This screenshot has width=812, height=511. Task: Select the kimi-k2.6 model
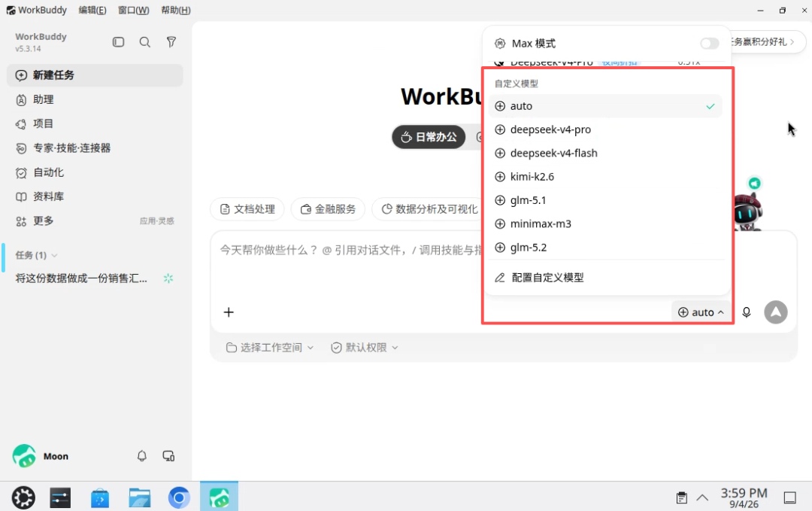[604, 177]
